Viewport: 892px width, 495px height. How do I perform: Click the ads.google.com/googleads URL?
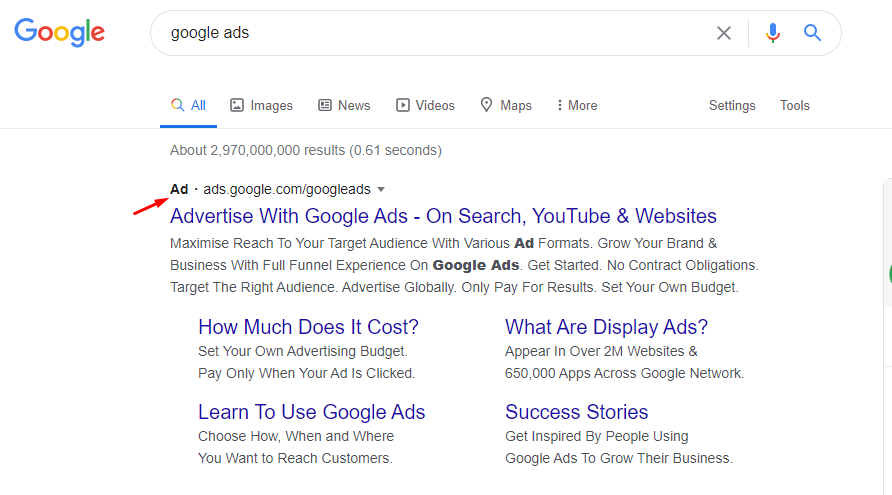coord(287,189)
